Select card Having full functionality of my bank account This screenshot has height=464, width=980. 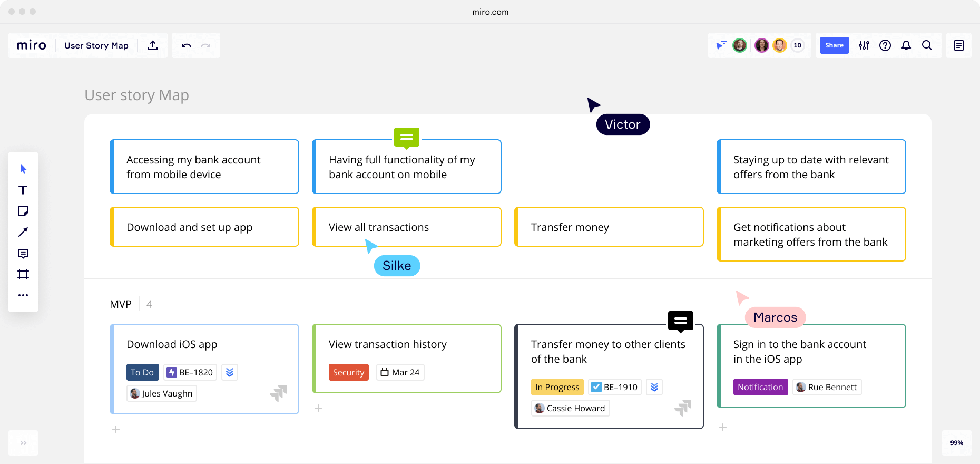(x=407, y=167)
